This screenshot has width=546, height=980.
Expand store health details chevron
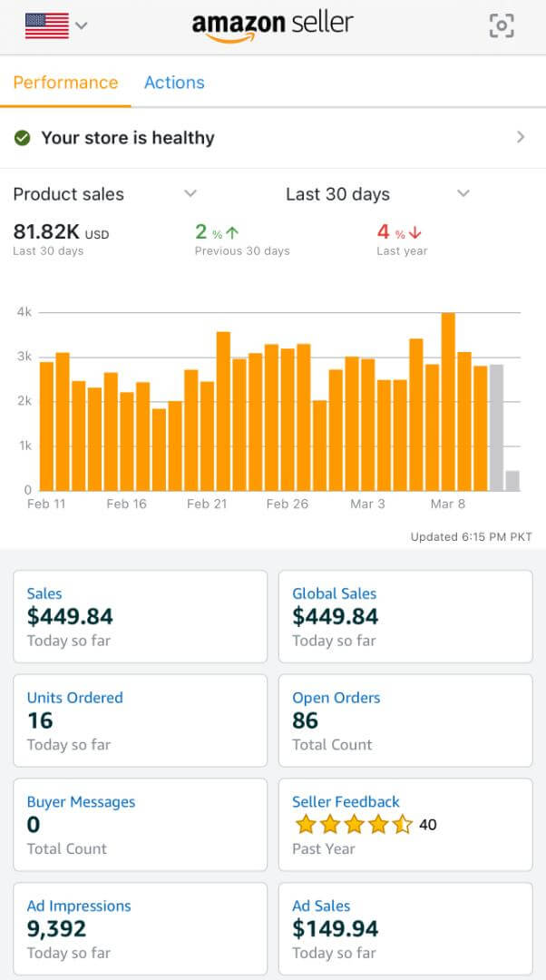point(521,137)
